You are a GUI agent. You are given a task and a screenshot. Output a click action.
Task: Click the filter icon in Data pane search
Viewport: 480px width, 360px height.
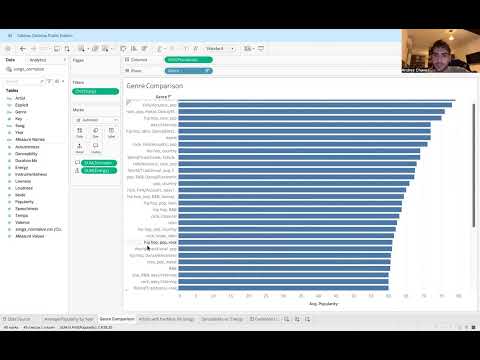tap(49, 81)
